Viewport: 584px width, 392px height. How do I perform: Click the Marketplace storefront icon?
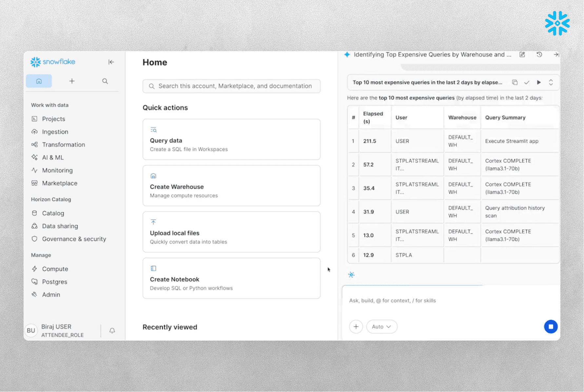coord(34,183)
